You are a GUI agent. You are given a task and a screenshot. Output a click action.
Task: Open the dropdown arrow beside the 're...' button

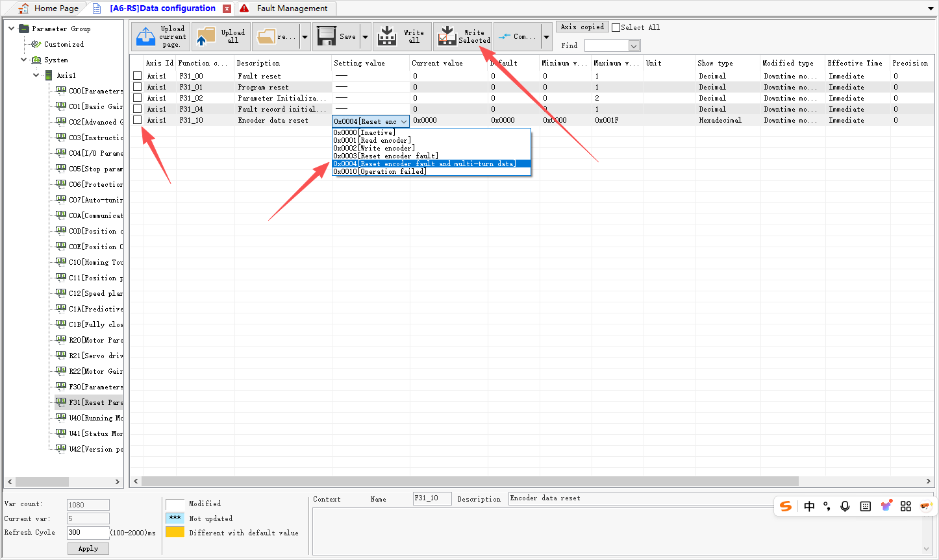pos(305,37)
